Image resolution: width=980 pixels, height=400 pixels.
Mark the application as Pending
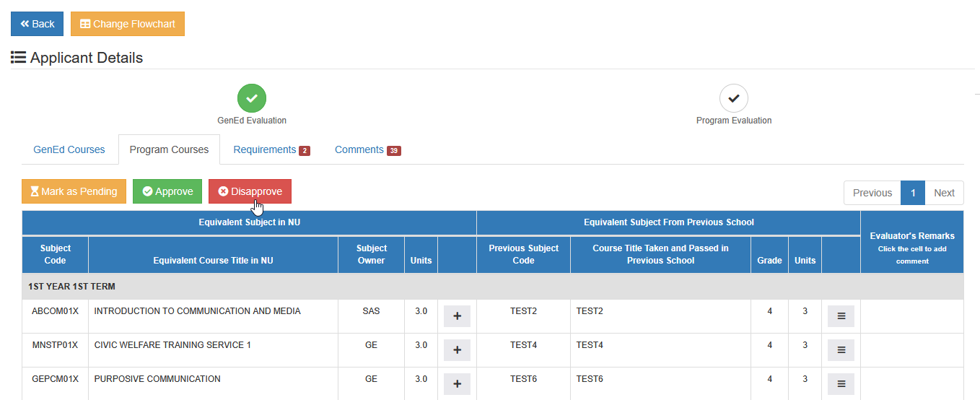(x=74, y=191)
